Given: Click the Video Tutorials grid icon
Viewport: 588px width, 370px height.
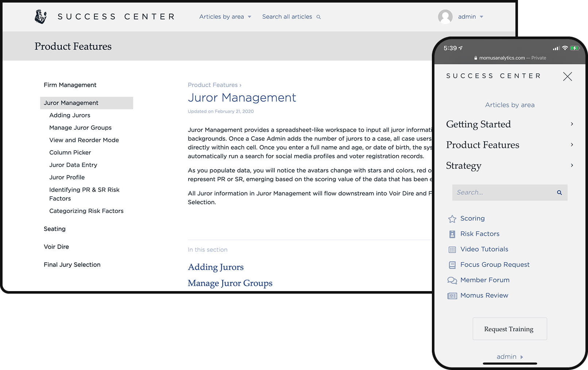Looking at the screenshot, I should coord(452,249).
